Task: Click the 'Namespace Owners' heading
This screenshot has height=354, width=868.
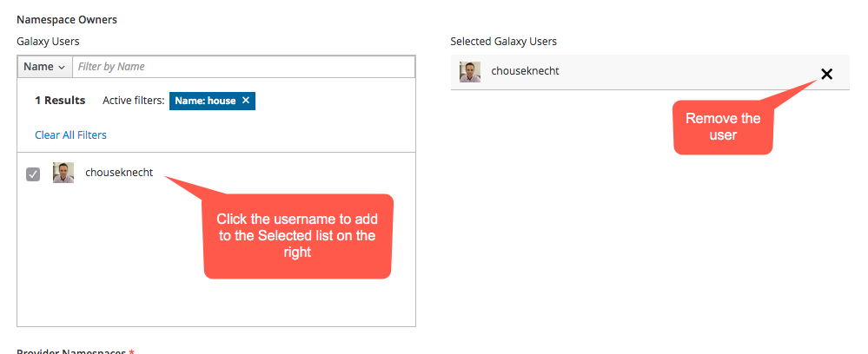Action: [x=67, y=20]
